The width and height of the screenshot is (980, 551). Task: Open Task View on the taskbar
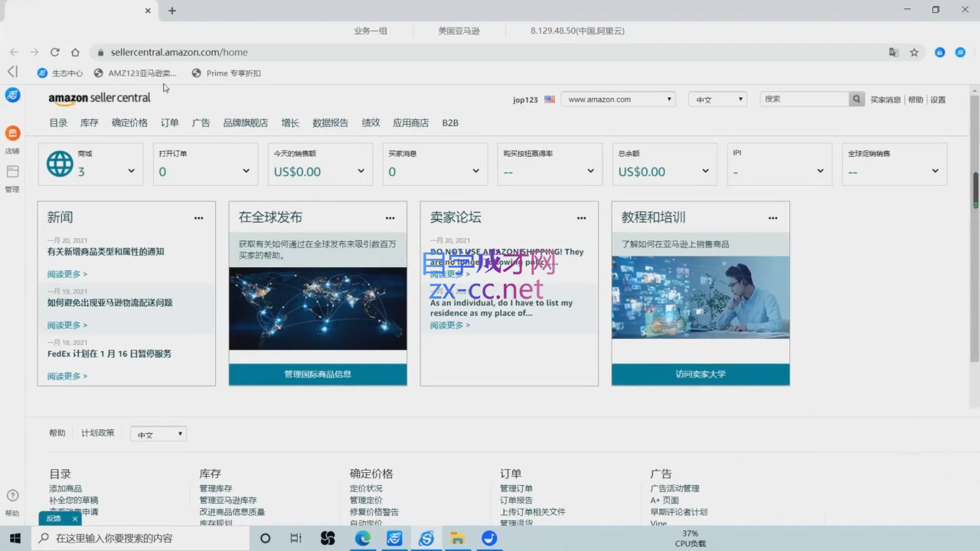pyautogui.click(x=296, y=538)
